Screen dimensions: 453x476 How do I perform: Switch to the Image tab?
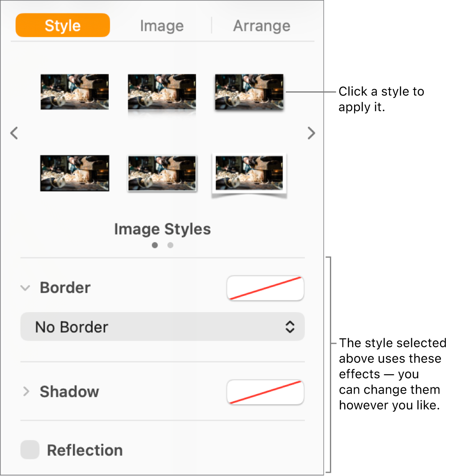(x=162, y=26)
